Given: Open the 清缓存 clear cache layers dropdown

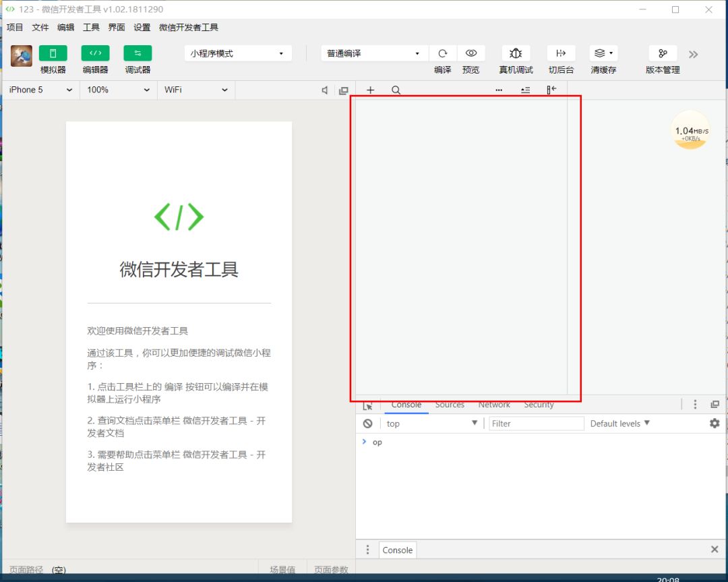Looking at the screenshot, I should click(x=603, y=53).
